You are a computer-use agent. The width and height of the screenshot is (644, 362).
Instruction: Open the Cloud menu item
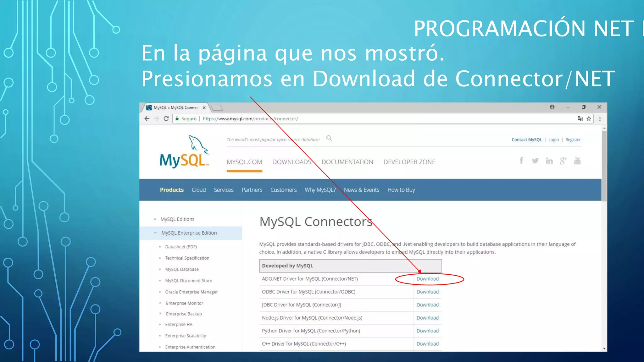point(199,190)
